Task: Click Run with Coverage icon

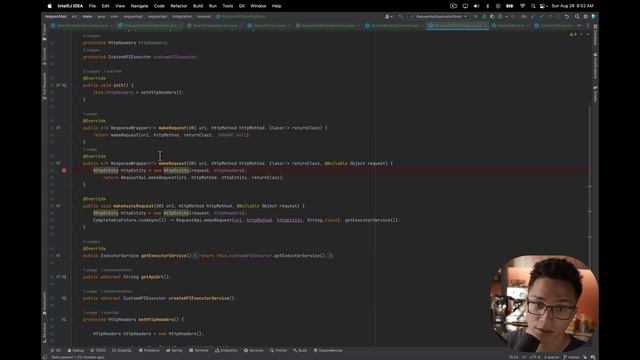Action: (x=492, y=17)
